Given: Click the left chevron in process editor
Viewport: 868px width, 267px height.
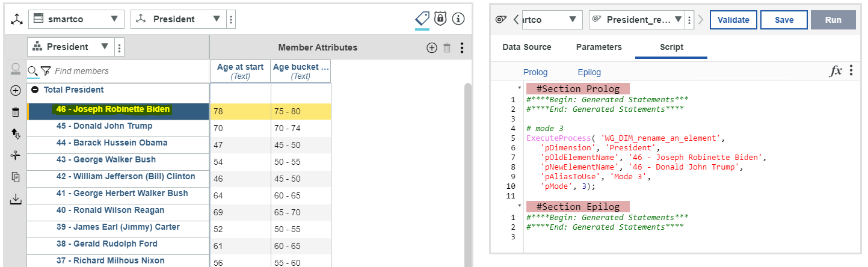Looking at the screenshot, I should click(x=516, y=19).
